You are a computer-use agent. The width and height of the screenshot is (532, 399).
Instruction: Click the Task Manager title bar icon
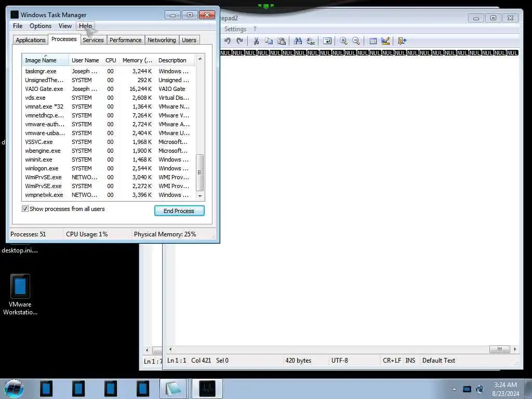tap(14, 15)
